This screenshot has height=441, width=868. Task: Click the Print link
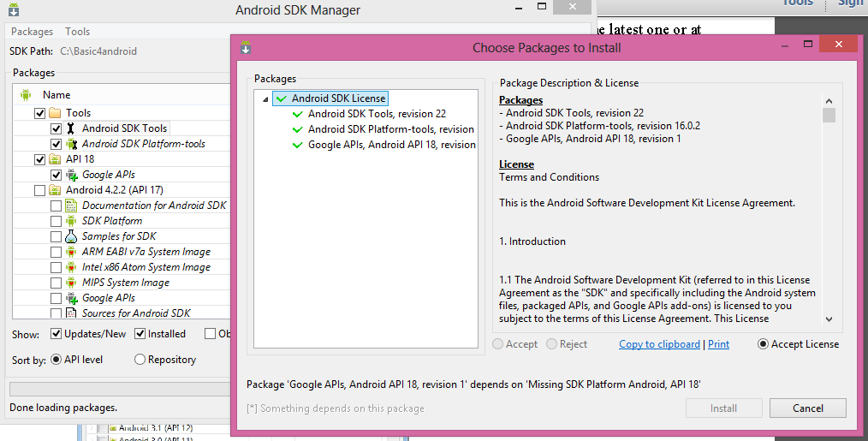pos(718,344)
